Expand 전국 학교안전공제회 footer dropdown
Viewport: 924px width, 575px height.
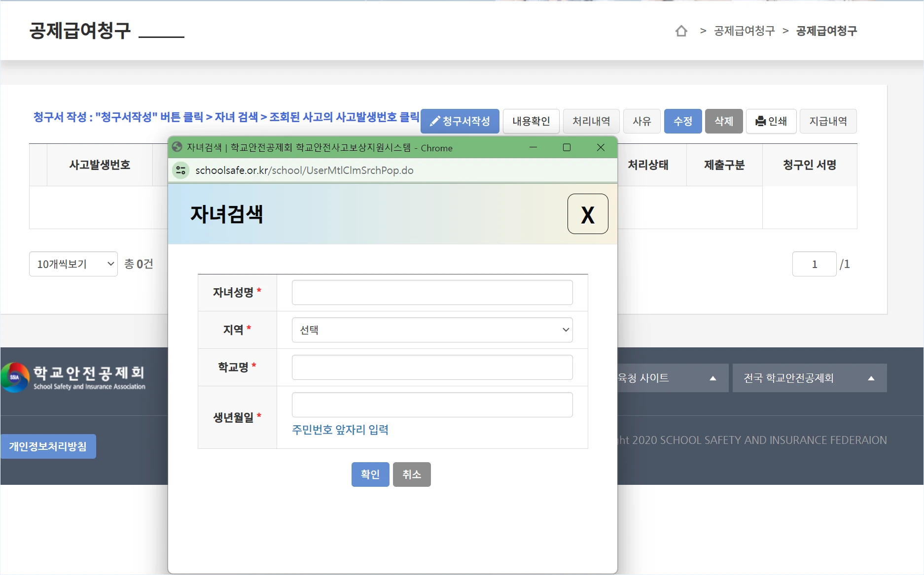pyautogui.click(x=810, y=378)
